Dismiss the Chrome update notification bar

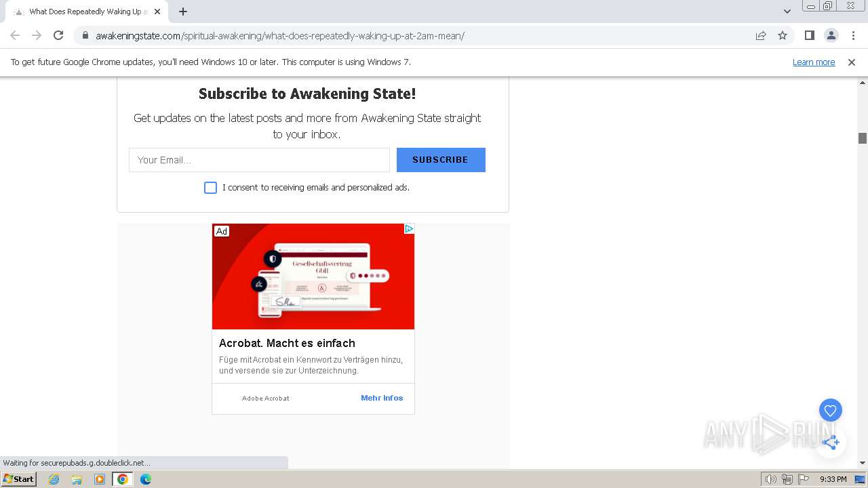852,62
